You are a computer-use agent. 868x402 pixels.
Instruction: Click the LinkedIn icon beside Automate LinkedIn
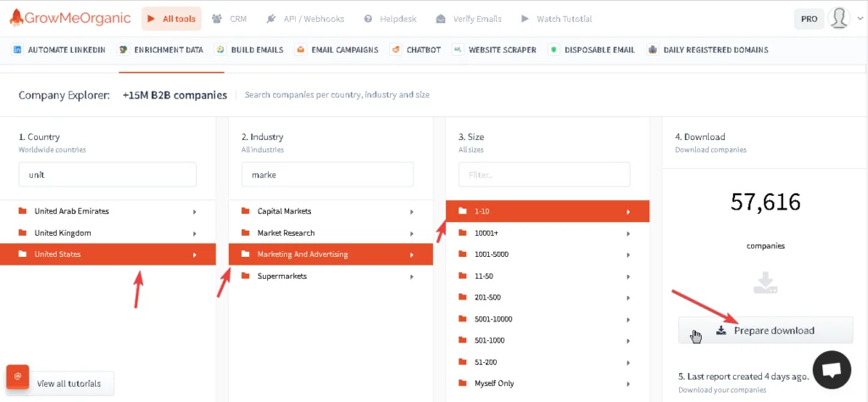click(18, 50)
